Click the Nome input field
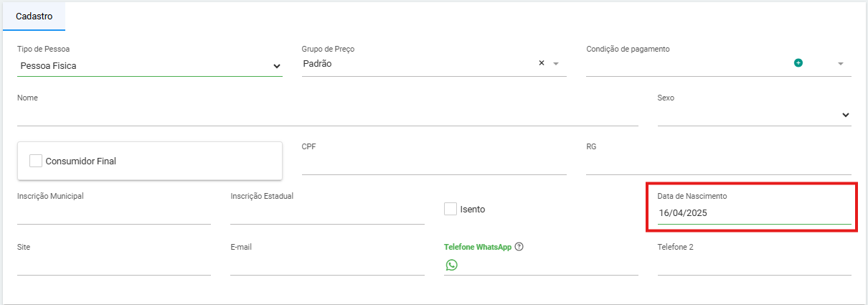The image size is (868, 305). tap(327, 116)
